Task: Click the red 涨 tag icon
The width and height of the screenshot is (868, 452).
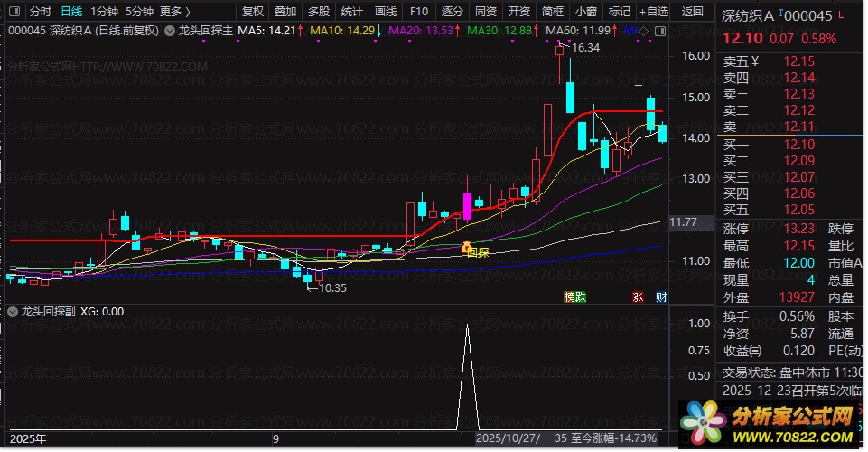Action: tap(638, 297)
